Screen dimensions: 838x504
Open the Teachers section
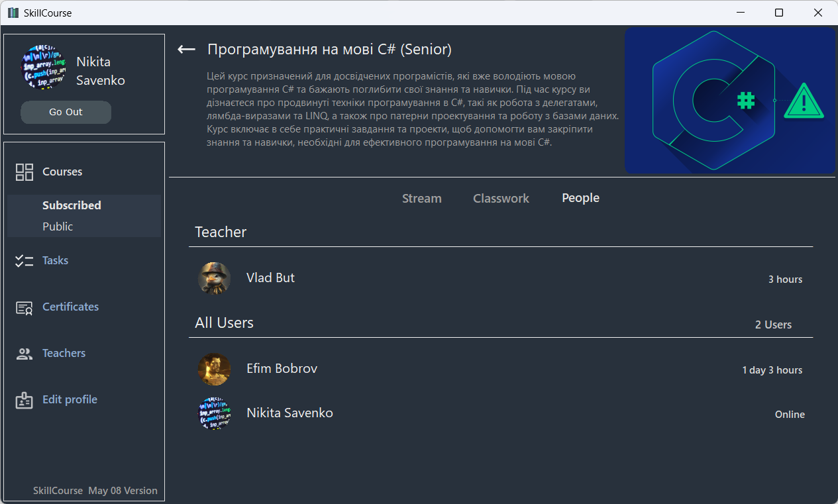click(64, 354)
